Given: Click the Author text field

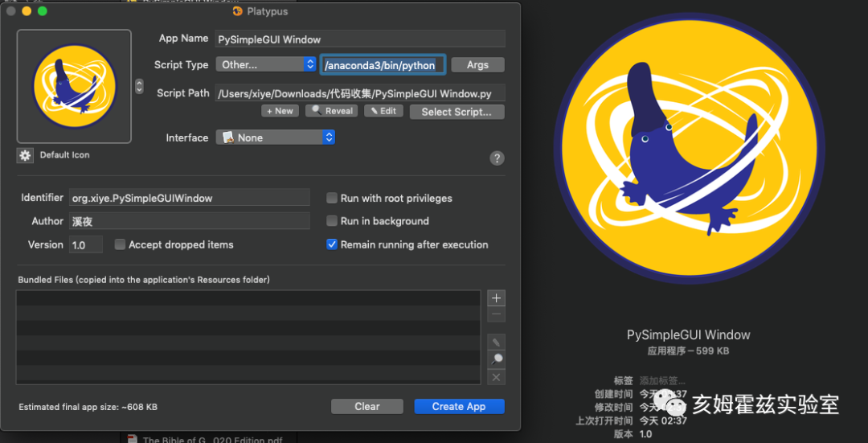Looking at the screenshot, I should [x=190, y=221].
